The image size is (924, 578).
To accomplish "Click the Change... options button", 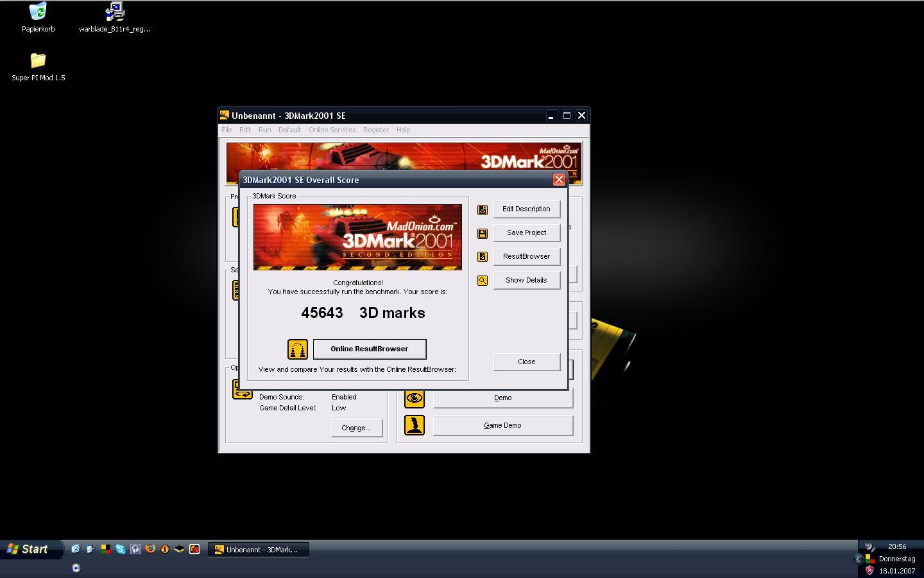I will click(x=356, y=428).
